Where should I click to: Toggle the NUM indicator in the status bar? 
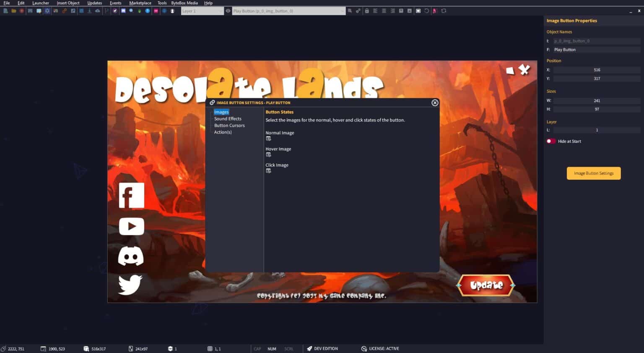272,349
